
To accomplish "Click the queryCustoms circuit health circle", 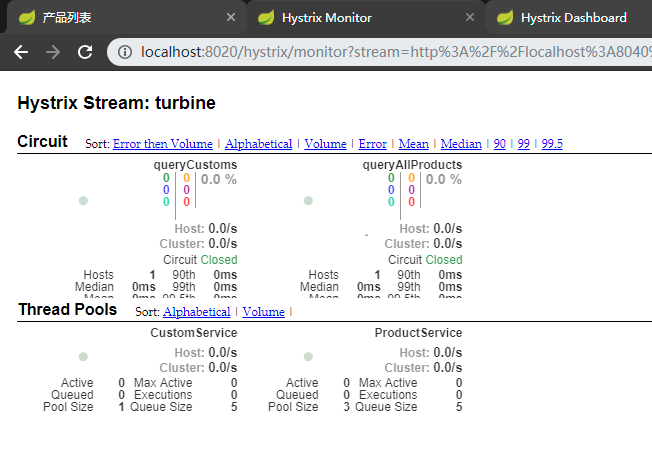I will pos(83,201).
